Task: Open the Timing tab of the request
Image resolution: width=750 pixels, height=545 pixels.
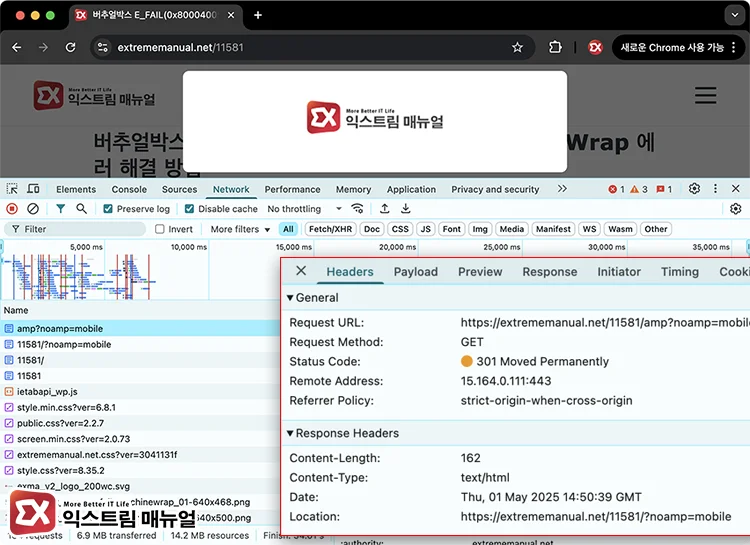Action: point(680,272)
